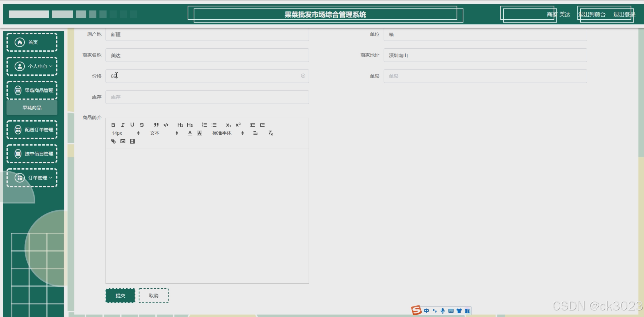The width and height of the screenshot is (644, 317).
Task: Toggle underline formatting
Action: point(132,125)
